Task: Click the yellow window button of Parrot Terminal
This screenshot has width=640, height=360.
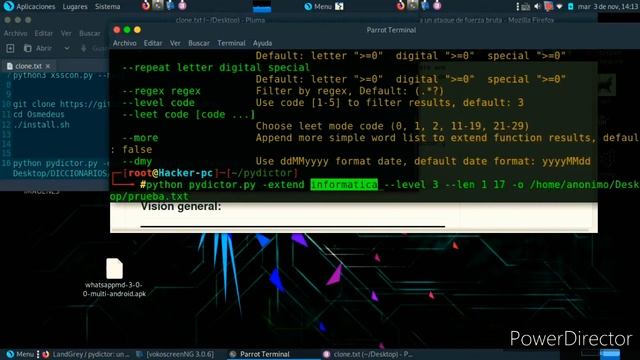Action: click(137, 30)
